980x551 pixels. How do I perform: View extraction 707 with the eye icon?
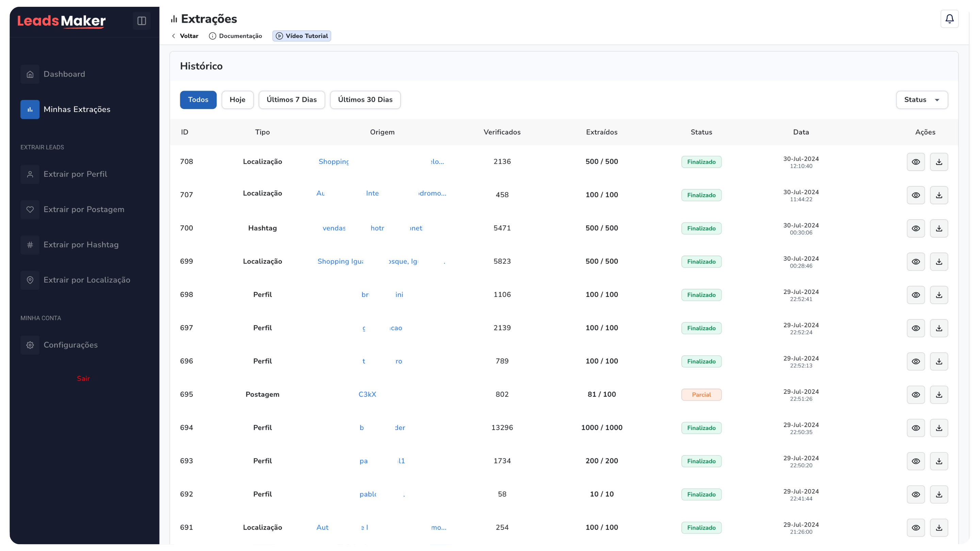[915, 195]
